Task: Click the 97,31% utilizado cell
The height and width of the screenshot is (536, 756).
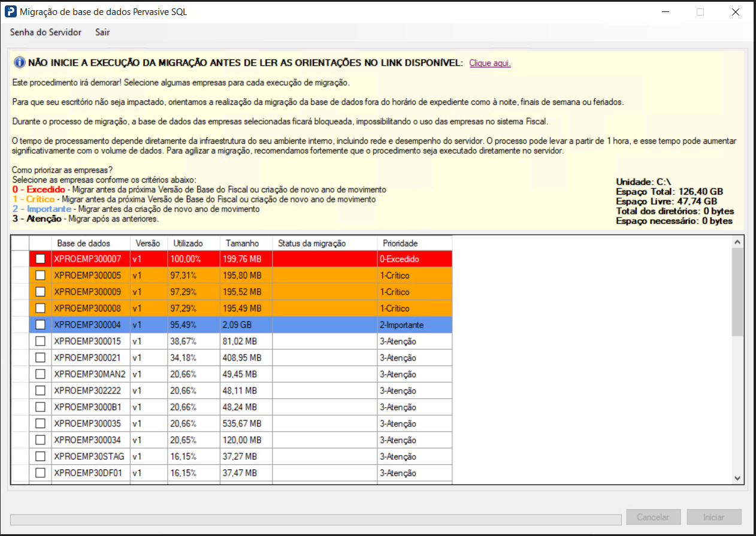Action: tap(193, 275)
